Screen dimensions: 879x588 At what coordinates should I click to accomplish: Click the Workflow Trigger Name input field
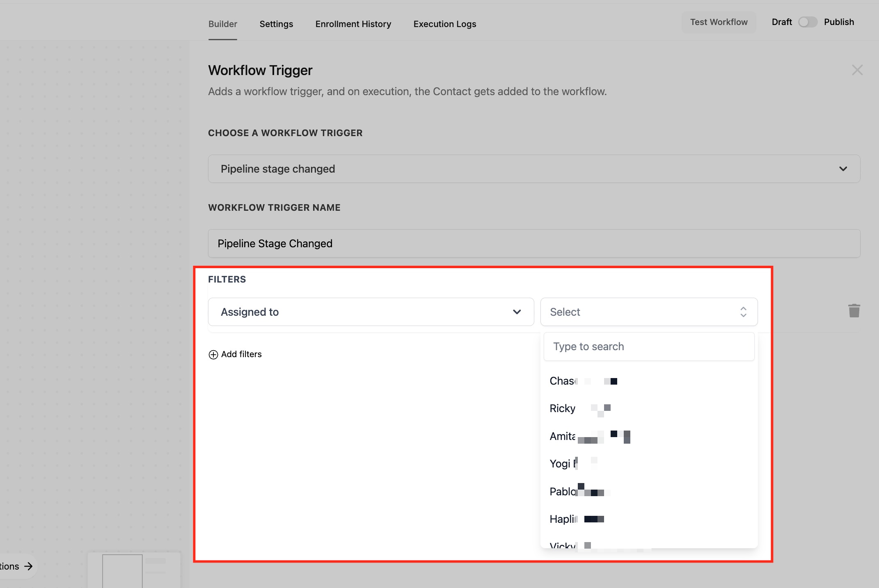(x=533, y=244)
